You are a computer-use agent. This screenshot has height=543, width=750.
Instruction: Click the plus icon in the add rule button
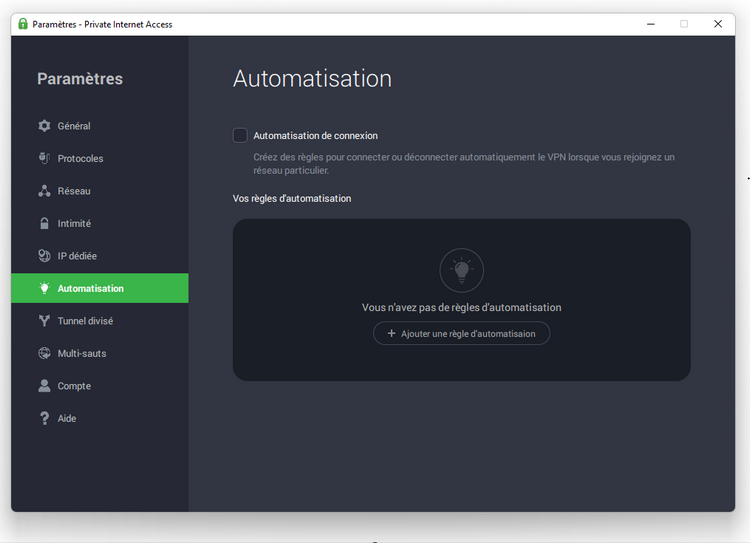point(391,333)
